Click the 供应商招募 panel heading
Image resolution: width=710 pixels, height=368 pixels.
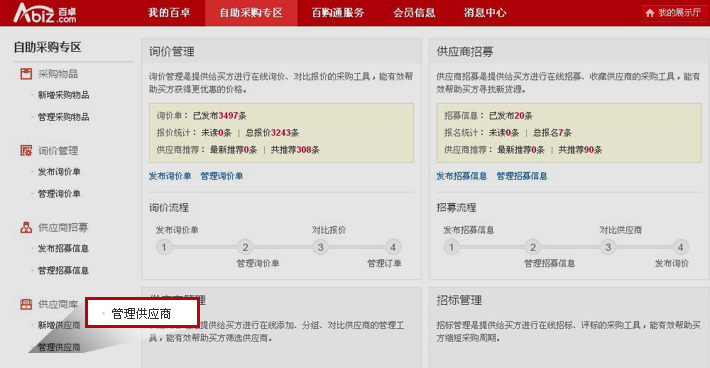[465, 52]
